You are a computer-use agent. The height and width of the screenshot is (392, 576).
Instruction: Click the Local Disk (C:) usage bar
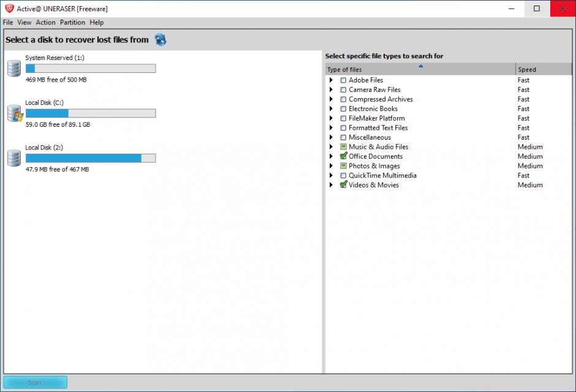point(91,113)
